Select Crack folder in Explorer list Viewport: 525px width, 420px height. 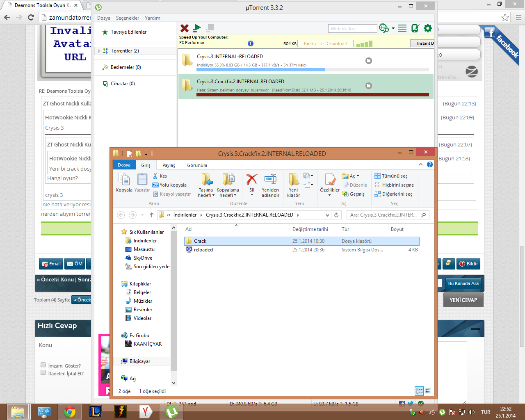point(302,241)
